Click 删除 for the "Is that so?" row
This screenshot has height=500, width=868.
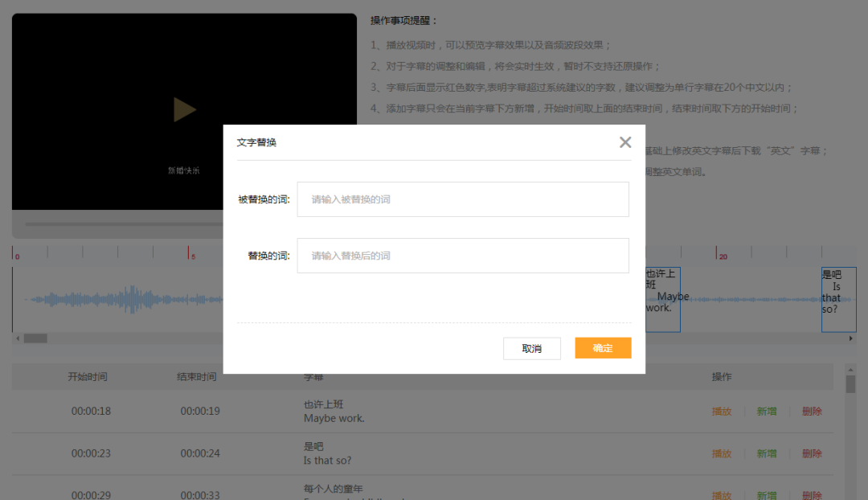[812, 453]
